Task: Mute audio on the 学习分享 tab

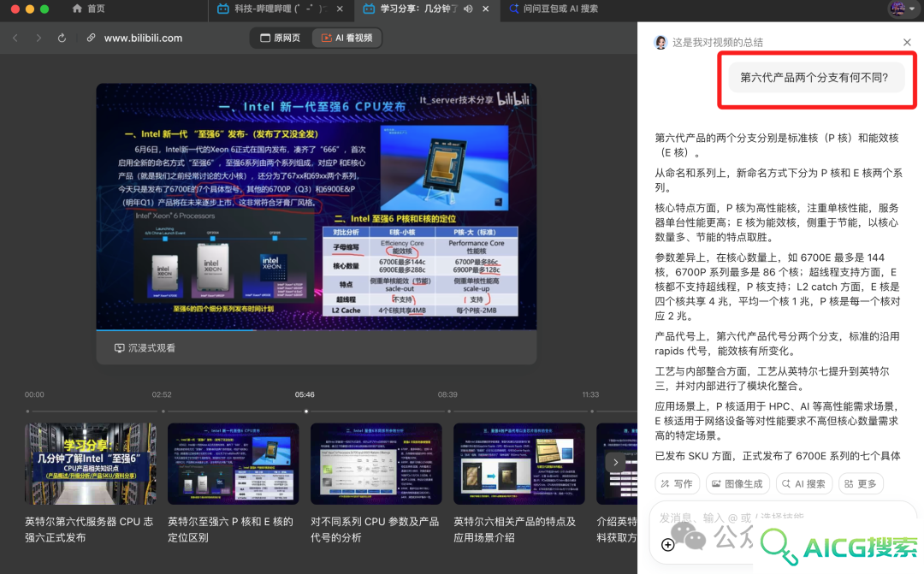Action: (x=468, y=9)
